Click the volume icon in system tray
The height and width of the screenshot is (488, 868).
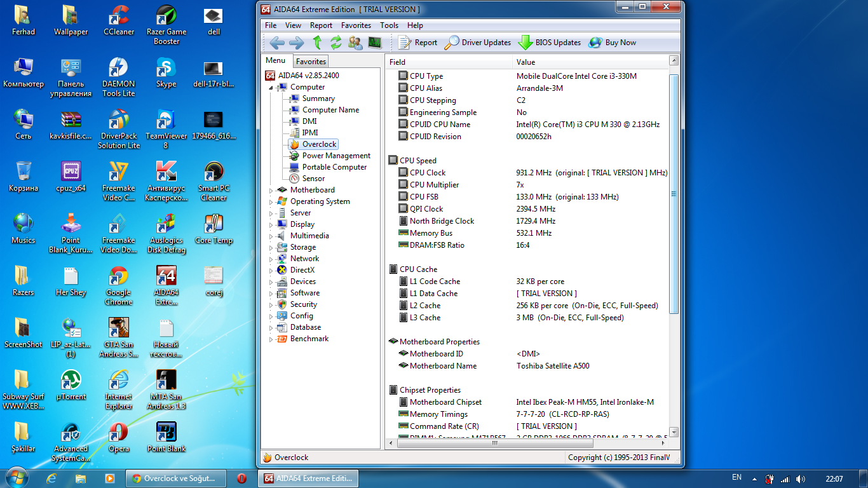point(800,478)
